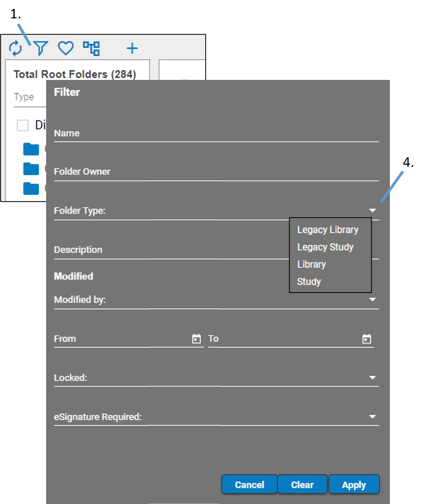
Task: Choose Library from folder type list
Action: (311, 264)
